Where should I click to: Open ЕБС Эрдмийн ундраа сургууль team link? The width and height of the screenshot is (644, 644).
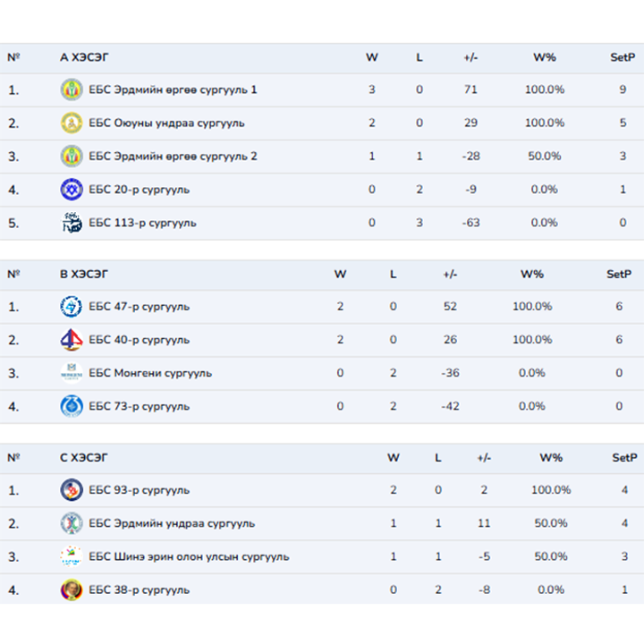(x=172, y=523)
